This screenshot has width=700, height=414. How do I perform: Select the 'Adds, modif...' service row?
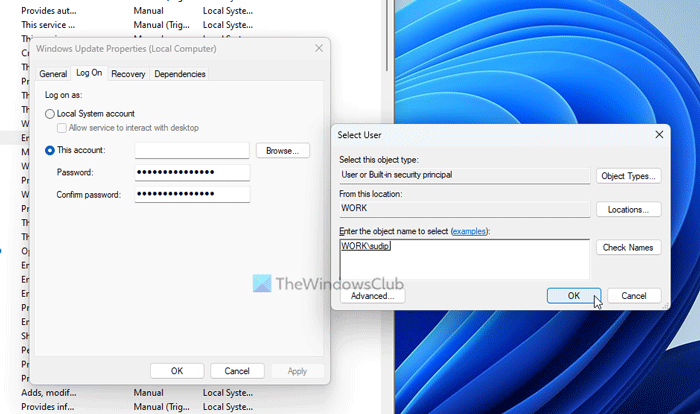(137, 393)
